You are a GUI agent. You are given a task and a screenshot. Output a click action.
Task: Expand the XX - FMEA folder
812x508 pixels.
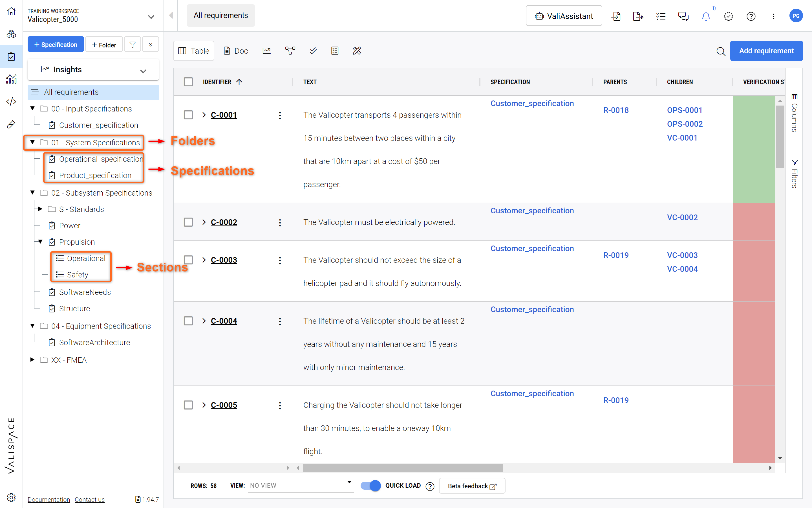coord(32,360)
